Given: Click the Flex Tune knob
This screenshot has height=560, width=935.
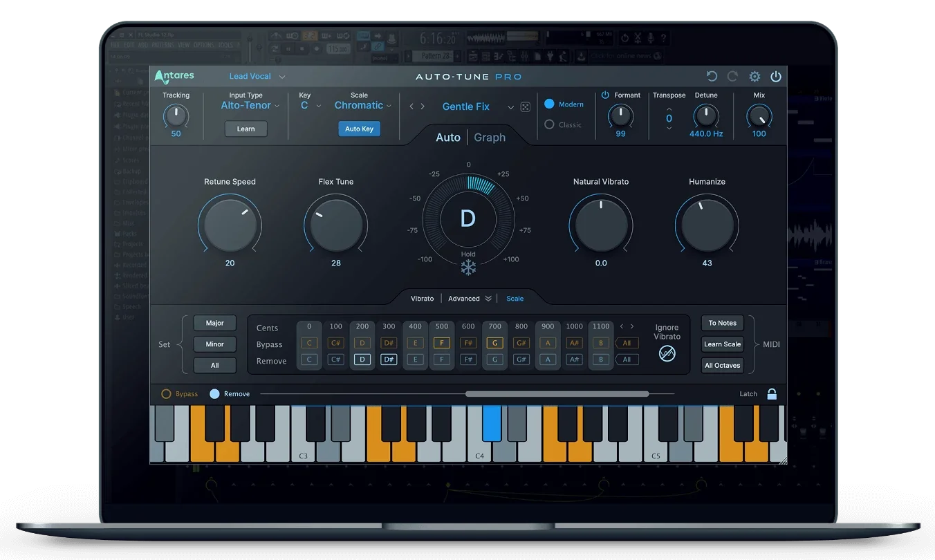Looking at the screenshot, I should tap(336, 225).
